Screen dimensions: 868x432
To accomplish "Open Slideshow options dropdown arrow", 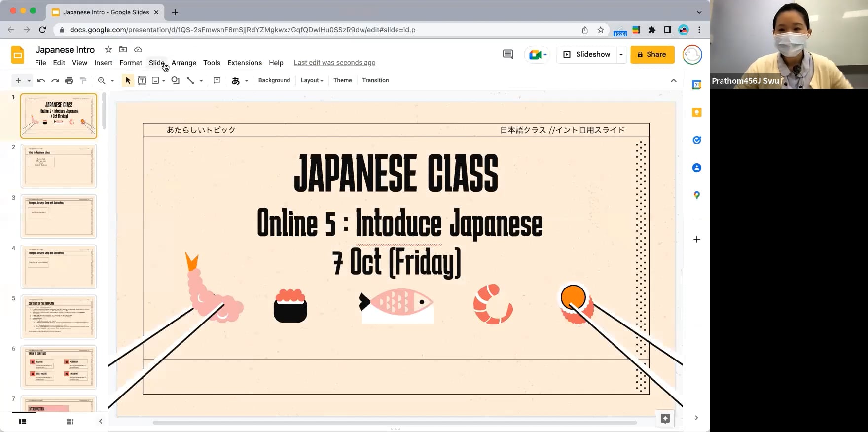I will [621, 54].
